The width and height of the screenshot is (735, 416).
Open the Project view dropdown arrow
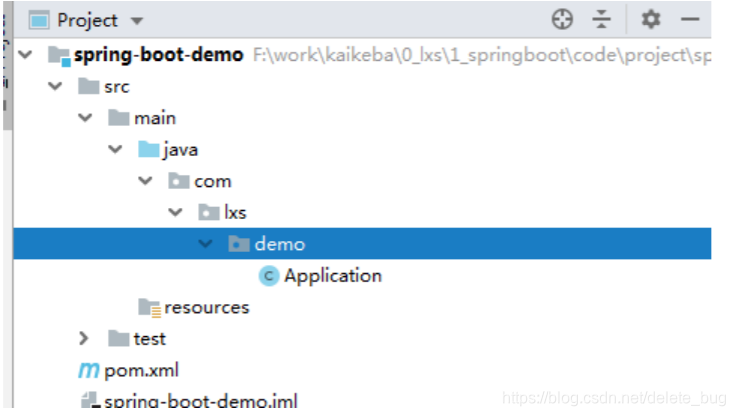pyautogui.click(x=137, y=21)
